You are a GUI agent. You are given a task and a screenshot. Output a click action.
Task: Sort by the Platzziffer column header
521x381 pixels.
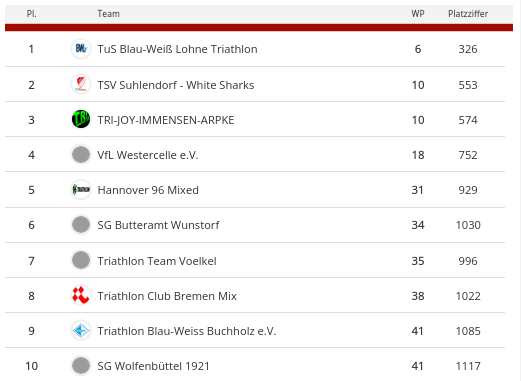click(468, 14)
